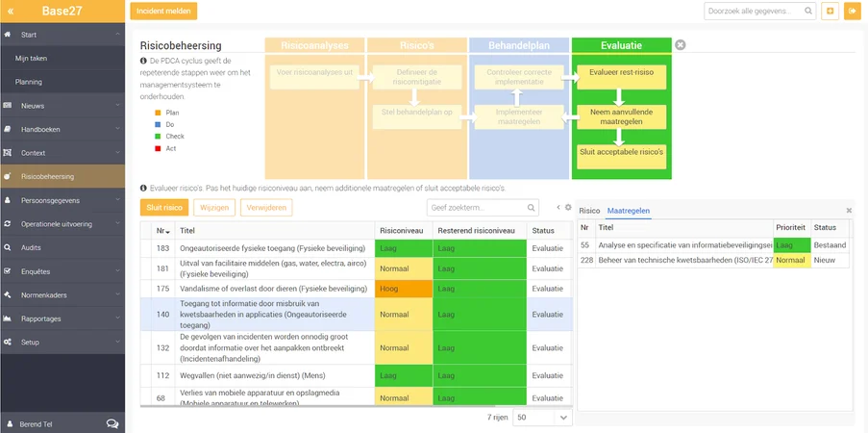868x433 pixels.
Task: Click the orange plus icon top right
Action: 830,12
